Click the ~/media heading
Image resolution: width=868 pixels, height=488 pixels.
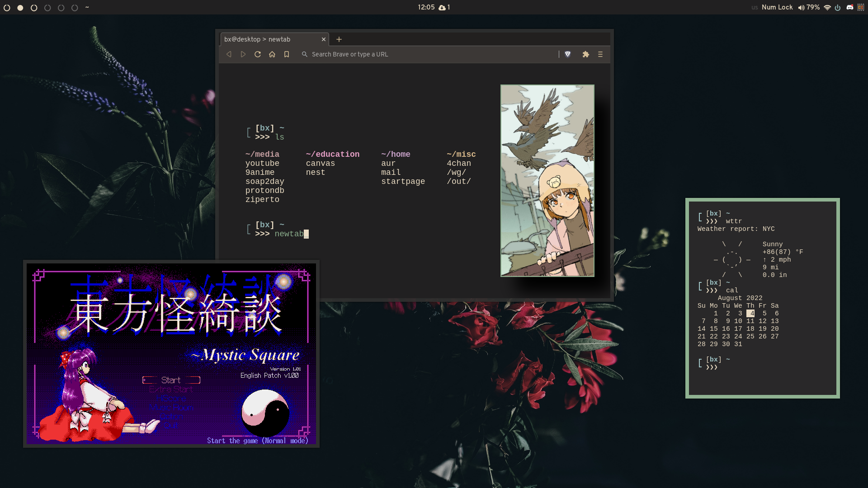click(x=262, y=155)
